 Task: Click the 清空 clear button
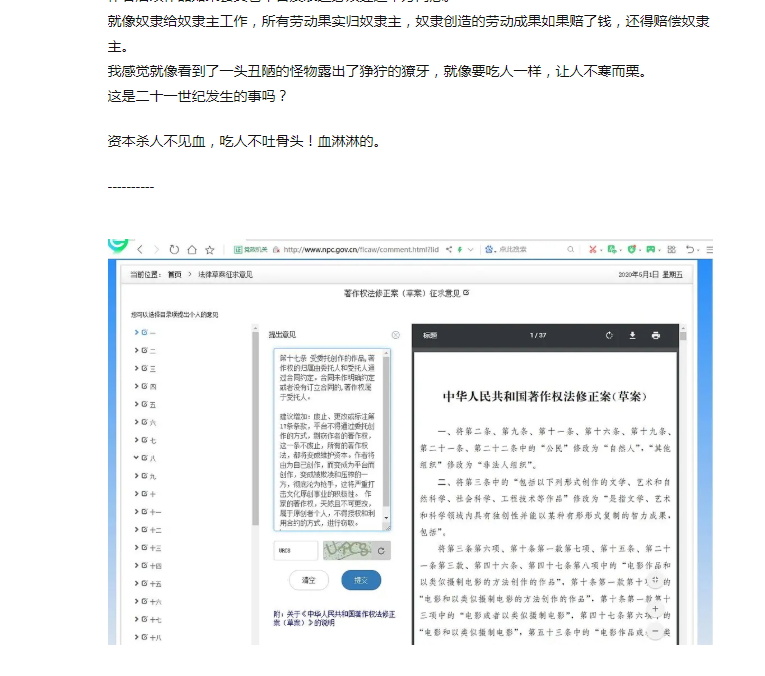coord(309,580)
